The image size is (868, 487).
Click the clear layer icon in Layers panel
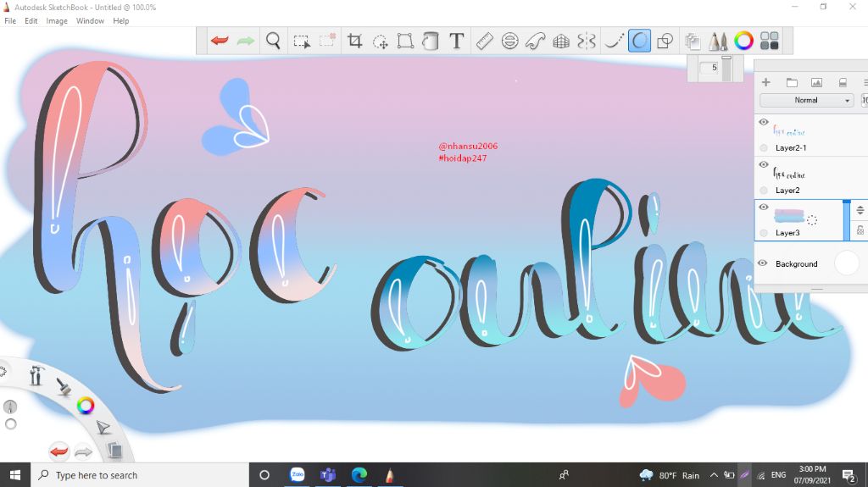843,82
